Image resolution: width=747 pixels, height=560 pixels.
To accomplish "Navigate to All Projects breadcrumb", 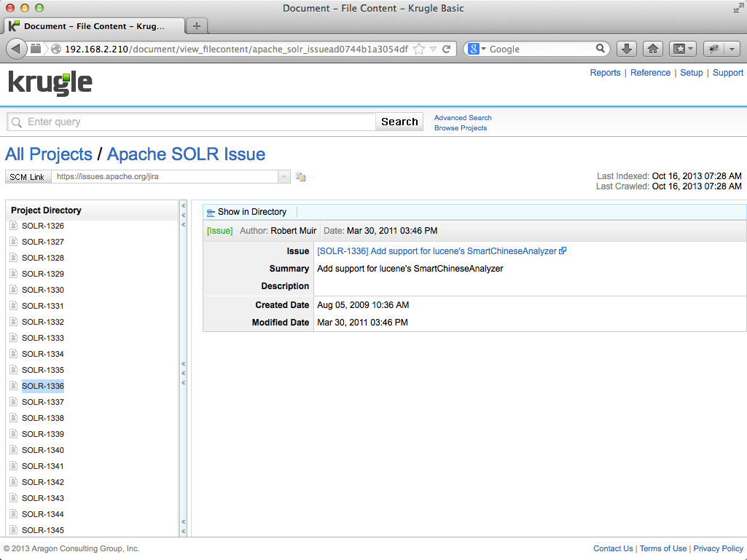I will click(49, 154).
